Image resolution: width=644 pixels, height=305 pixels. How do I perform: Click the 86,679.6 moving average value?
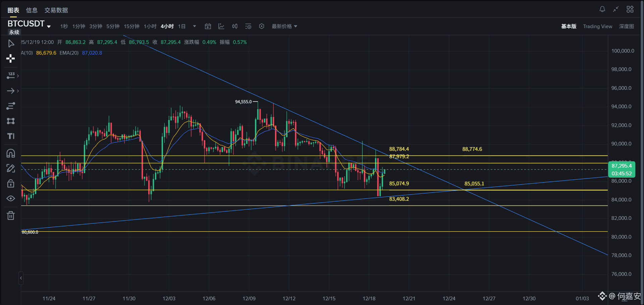[x=46, y=53]
